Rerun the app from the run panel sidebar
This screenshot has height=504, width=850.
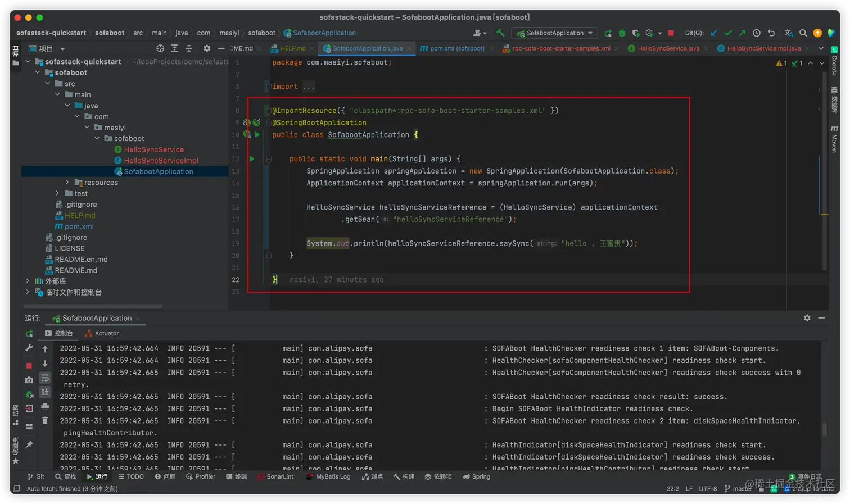pos(29,334)
